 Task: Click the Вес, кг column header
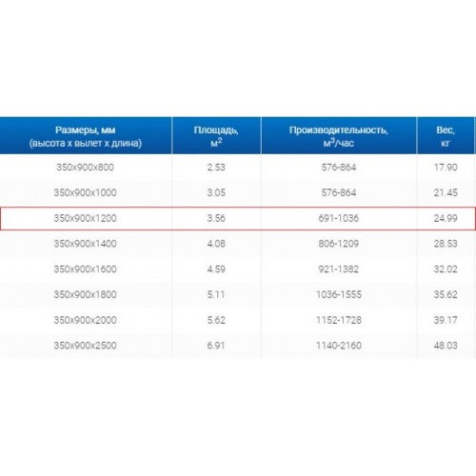(x=446, y=136)
